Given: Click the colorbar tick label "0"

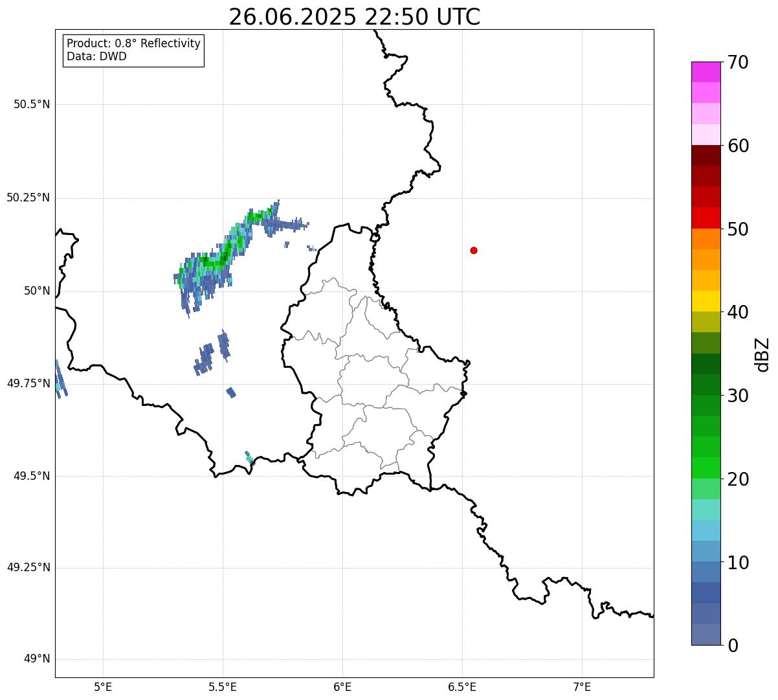Looking at the screenshot, I should pos(733,646).
